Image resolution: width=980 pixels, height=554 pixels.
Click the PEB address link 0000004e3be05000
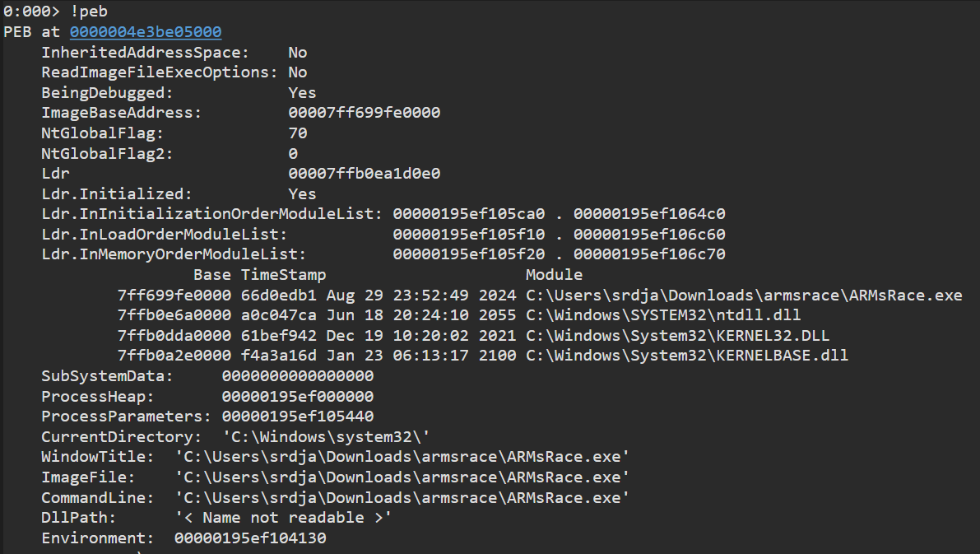tap(146, 31)
